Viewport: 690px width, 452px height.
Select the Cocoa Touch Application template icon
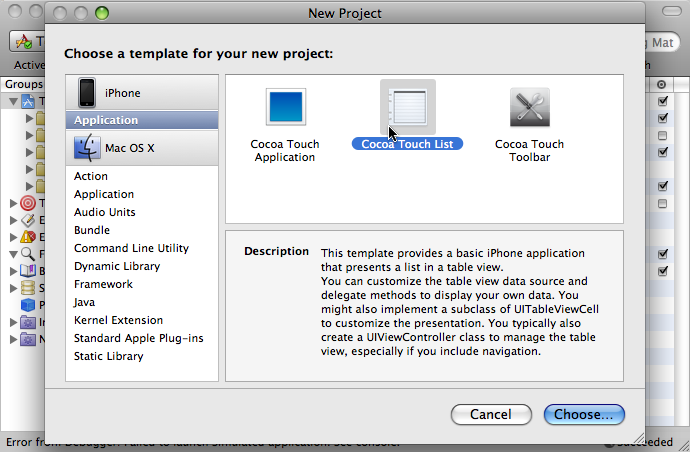[x=286, y=107]
